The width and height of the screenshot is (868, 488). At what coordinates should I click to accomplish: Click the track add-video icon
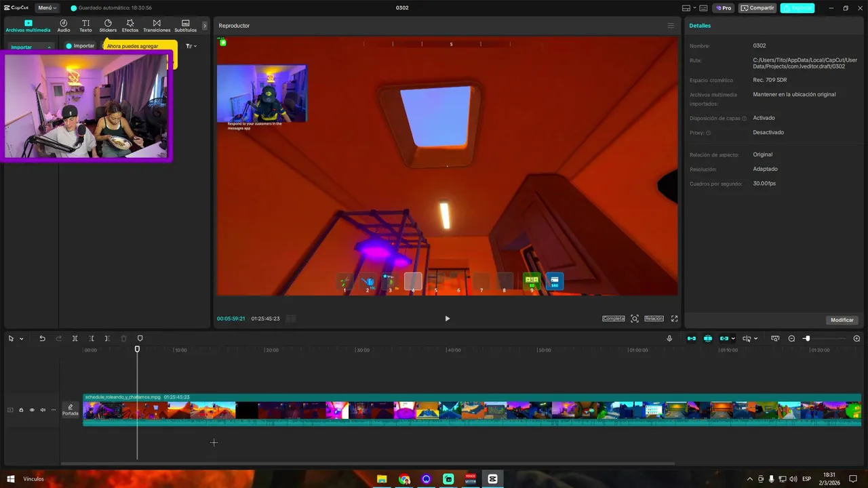coord(10,410)
